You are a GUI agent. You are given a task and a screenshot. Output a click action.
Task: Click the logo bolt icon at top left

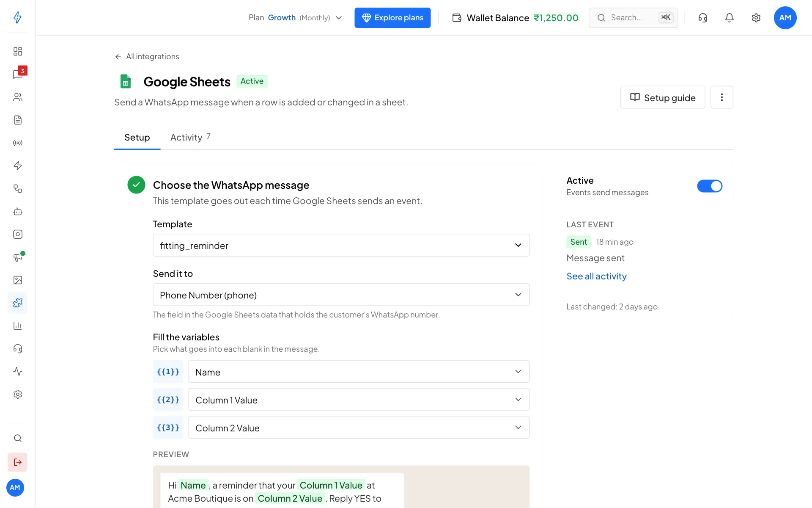pos(17,17)
